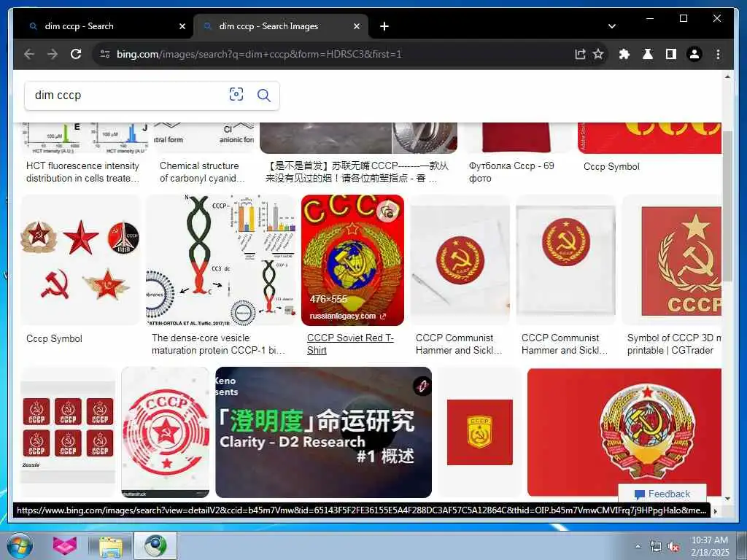
Task: Open the Chrome three-dot menu
Action: [x=718, y=54]
